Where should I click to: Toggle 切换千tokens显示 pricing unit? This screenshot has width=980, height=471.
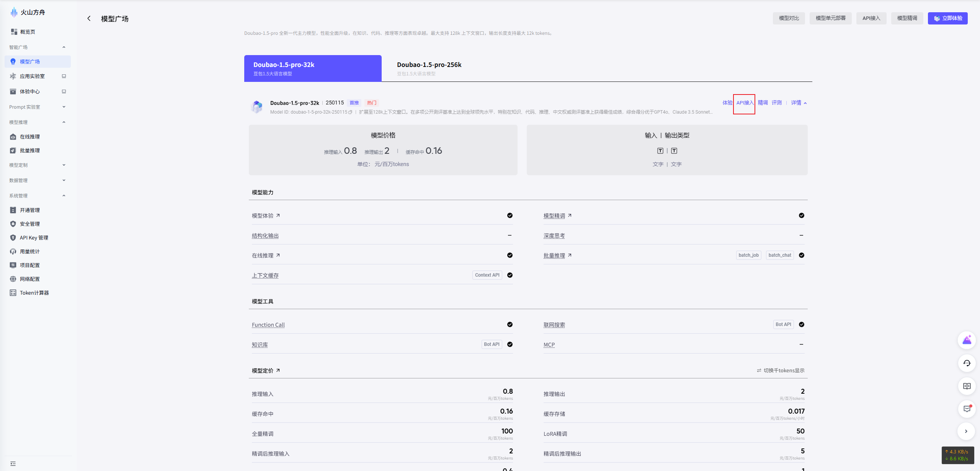[x=781, y=370]
